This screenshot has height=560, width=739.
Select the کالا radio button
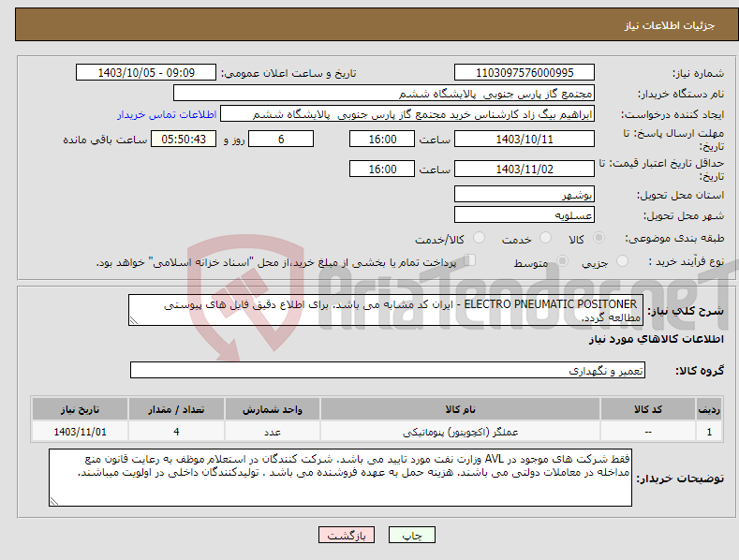coord(599,238)
